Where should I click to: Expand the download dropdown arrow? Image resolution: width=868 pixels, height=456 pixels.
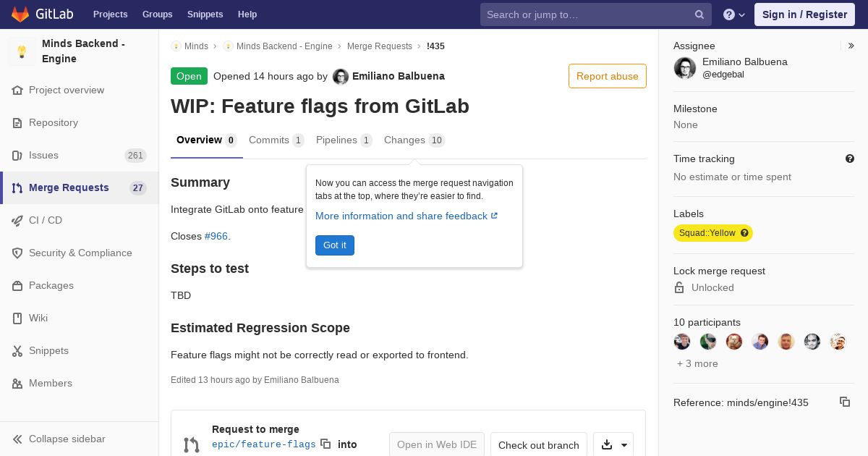624,445
